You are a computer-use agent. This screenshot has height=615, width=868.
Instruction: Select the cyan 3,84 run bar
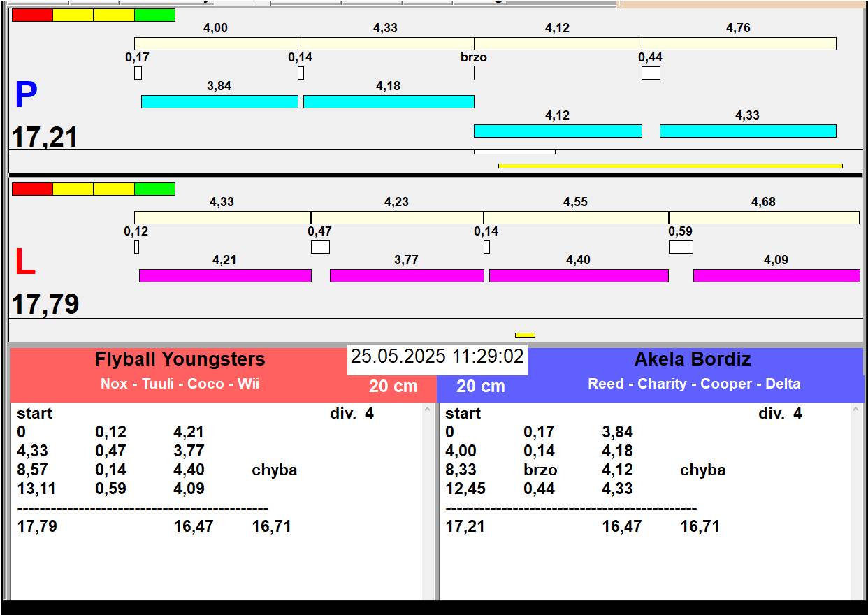click(x=219, y=101)
